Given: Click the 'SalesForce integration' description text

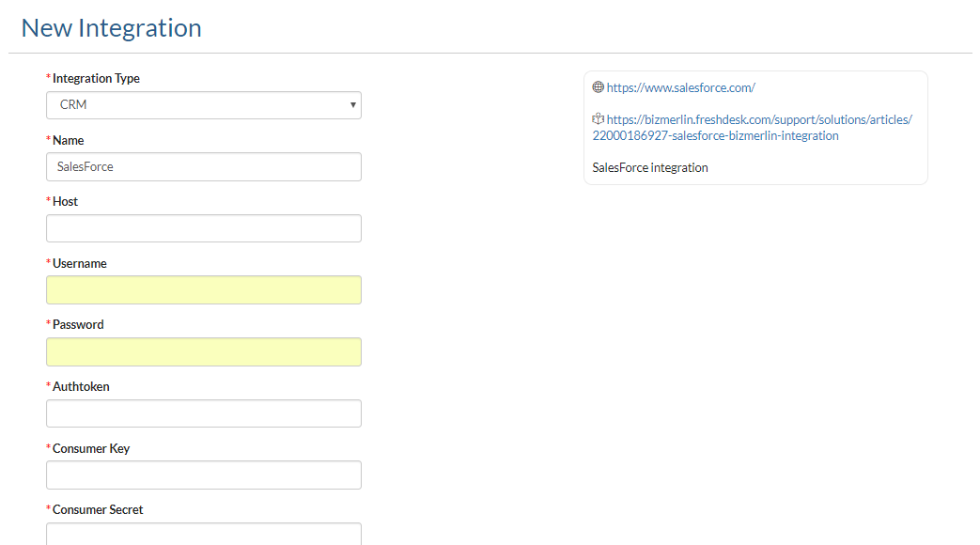Looking at the screenshot, I should [650, 167].
